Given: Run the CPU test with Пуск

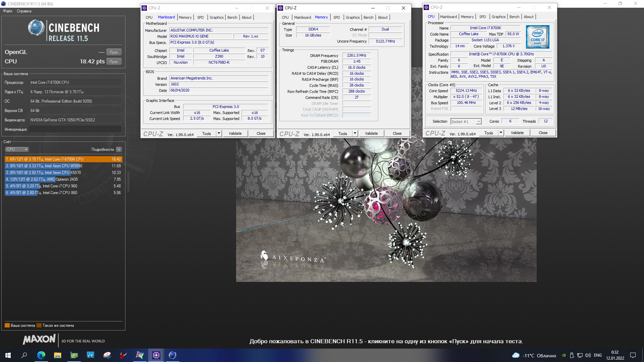Looking at the screenshot, I should coord(114,62).
